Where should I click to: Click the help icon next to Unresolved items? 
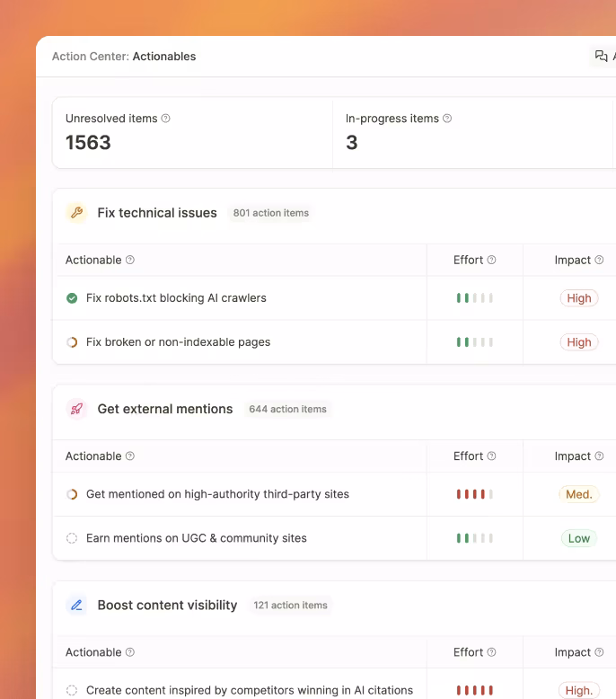tap(165, 119)
